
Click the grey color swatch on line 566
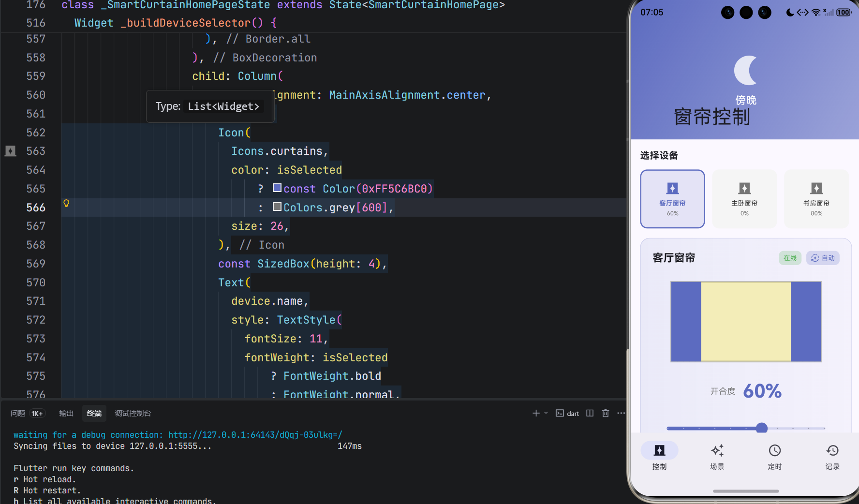coord(277,207)
